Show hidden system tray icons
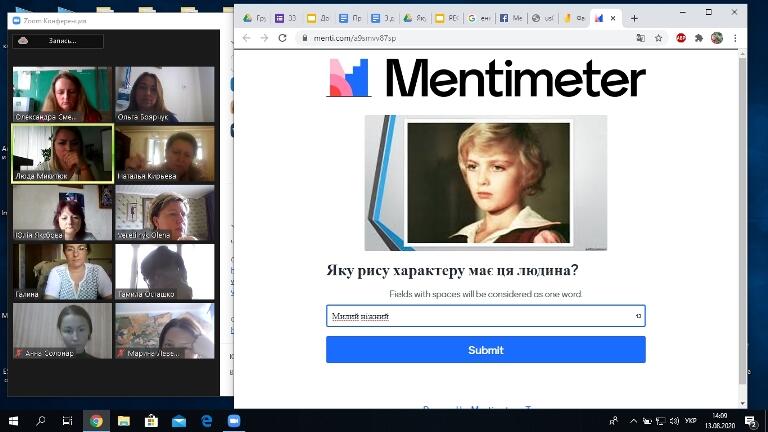The height and width of the screenshot is (432, 768). click(x=633, y=421)
